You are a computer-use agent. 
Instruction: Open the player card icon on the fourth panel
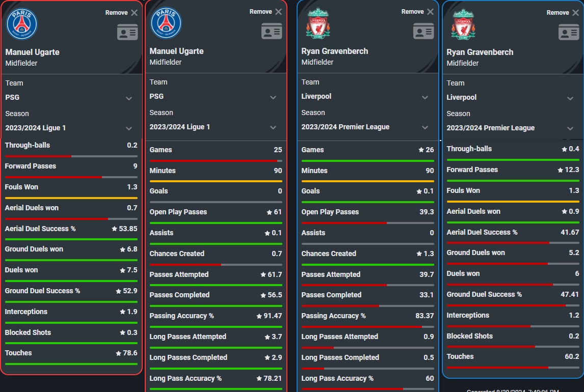pyautogui.click(x=569, y=33)
